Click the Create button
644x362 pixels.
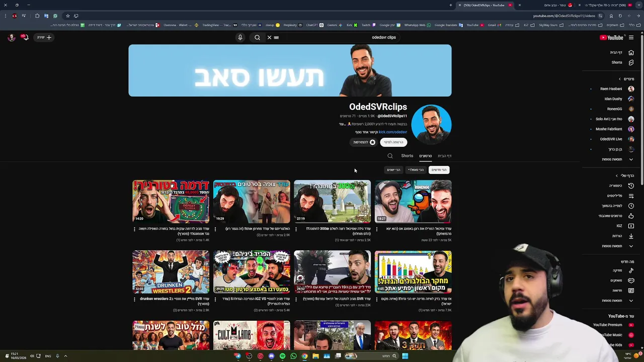coord(44,37)
